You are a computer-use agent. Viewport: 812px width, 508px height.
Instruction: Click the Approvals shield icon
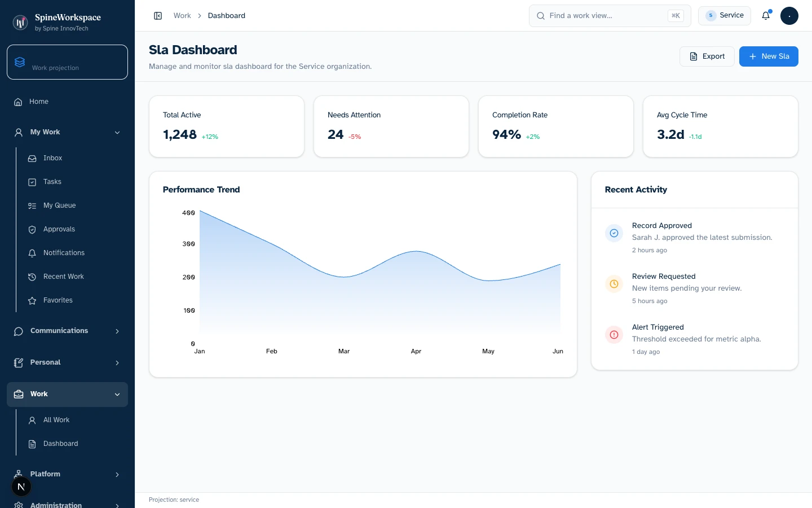click(32, 229)
